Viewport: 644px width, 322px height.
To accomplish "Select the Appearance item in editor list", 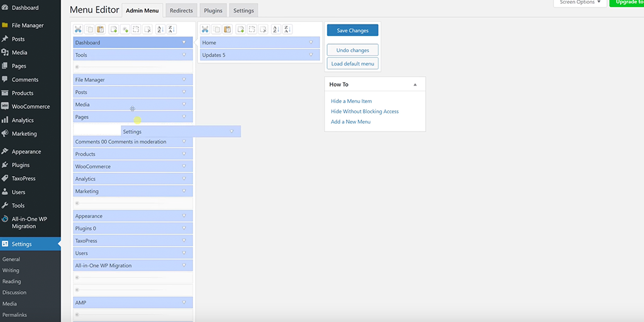I will (x=133, y=216).
